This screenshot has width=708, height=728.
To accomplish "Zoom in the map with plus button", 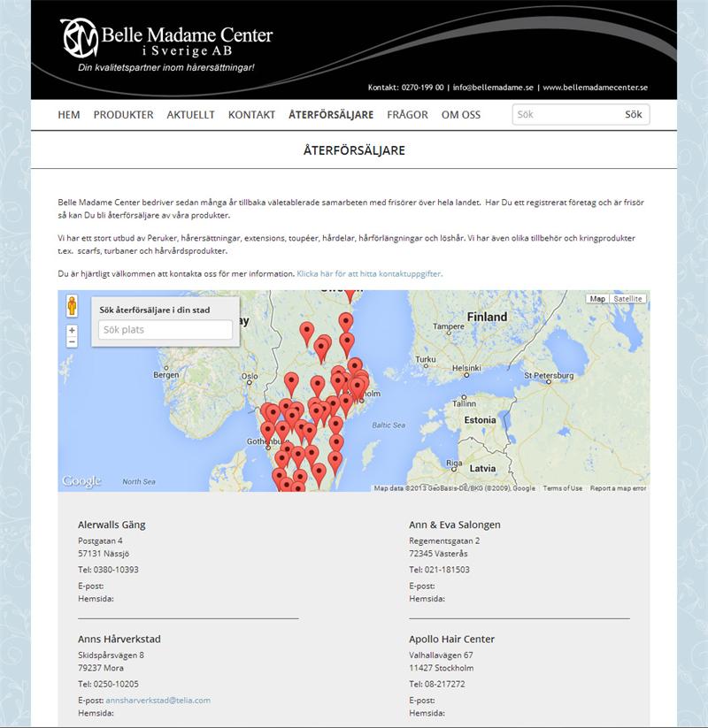I will 73,330.
